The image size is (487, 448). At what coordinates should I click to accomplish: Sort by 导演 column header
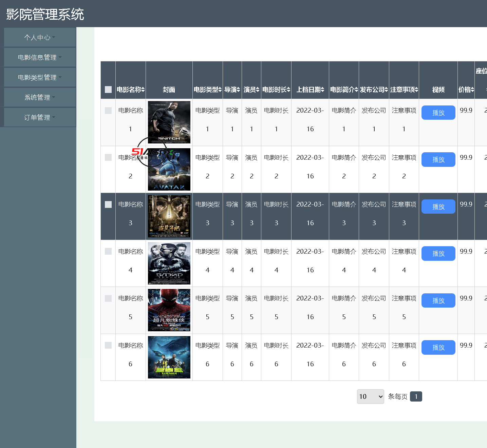click(x=232, y=90)
